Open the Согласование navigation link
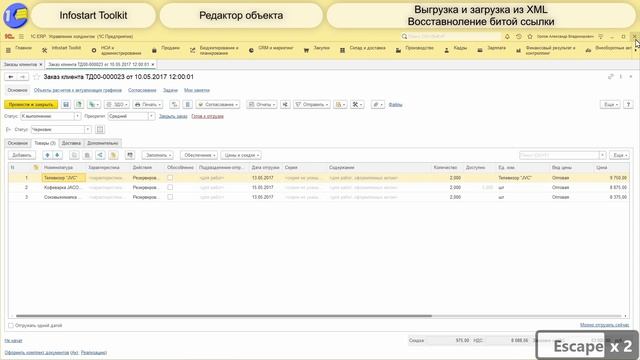The image size is (640, 360). point(142,90)
